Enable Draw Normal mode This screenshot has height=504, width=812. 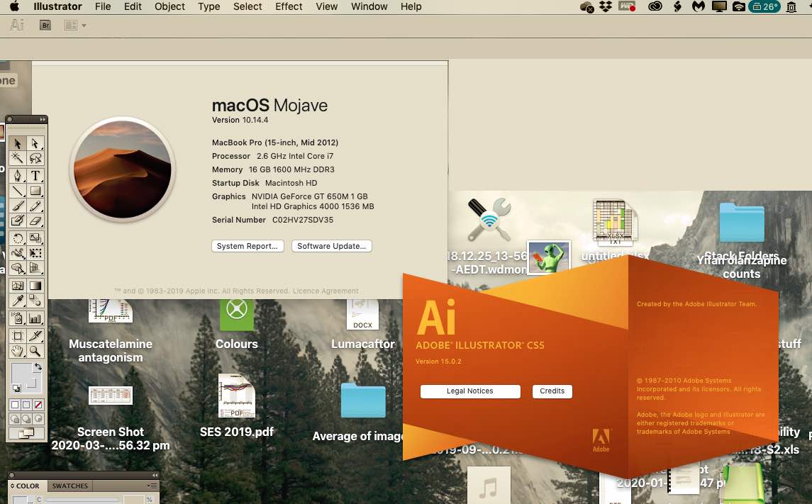click(15, 419)
